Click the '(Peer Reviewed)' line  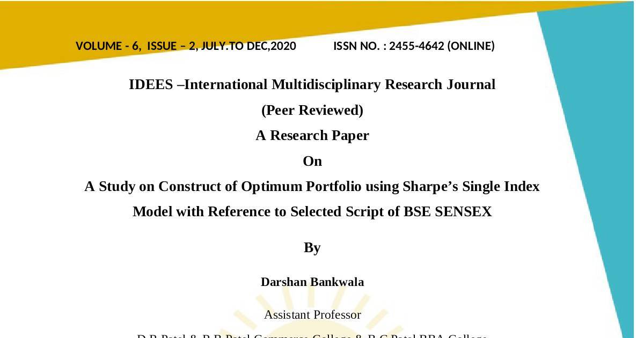[312, 111]
